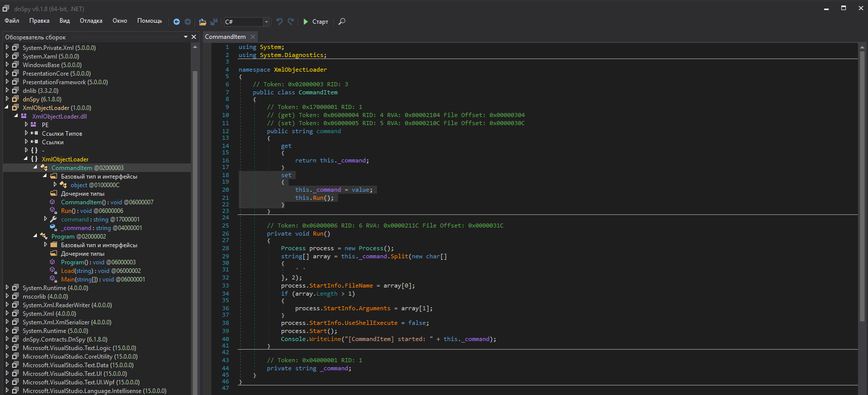Click the Run() method icon

pos(52,210)
